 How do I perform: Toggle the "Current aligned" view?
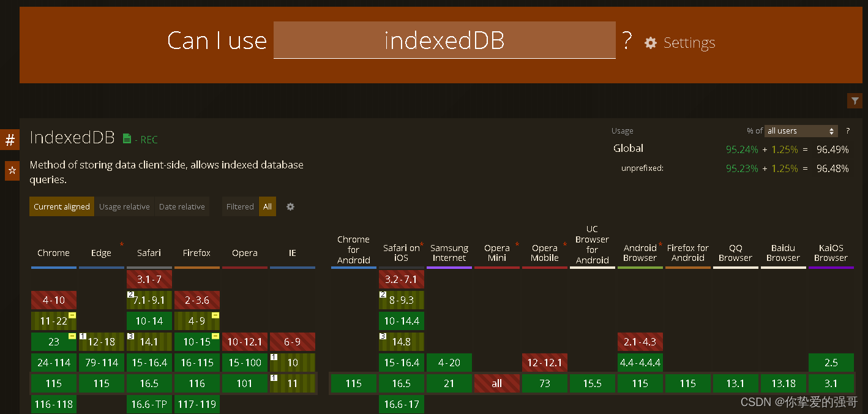61,206
